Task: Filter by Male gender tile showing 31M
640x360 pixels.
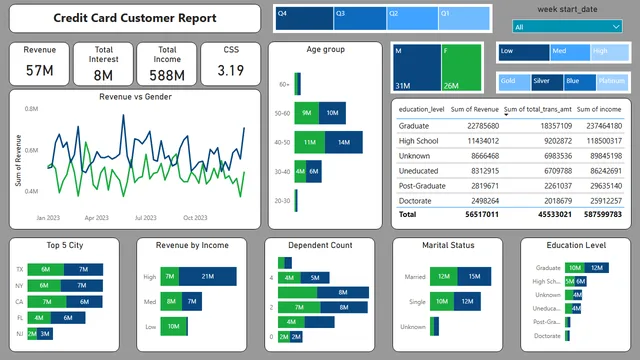Action: (x=417, y=67)
